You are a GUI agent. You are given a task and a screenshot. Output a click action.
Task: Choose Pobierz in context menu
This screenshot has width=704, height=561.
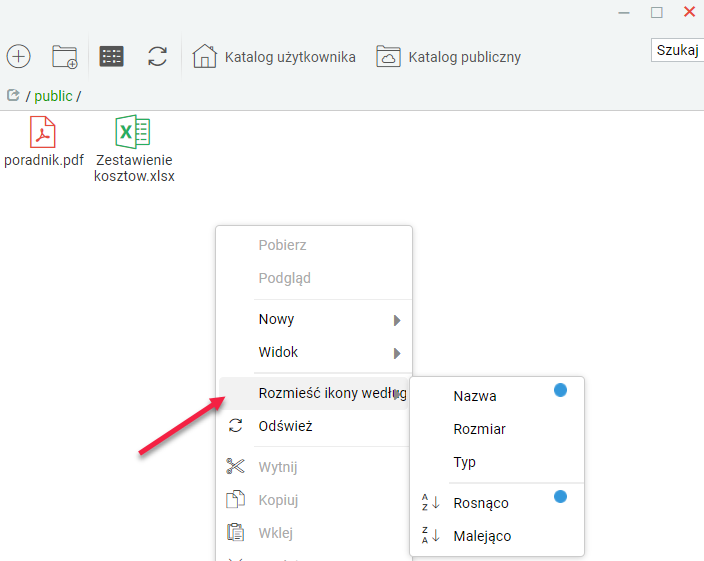314,245
